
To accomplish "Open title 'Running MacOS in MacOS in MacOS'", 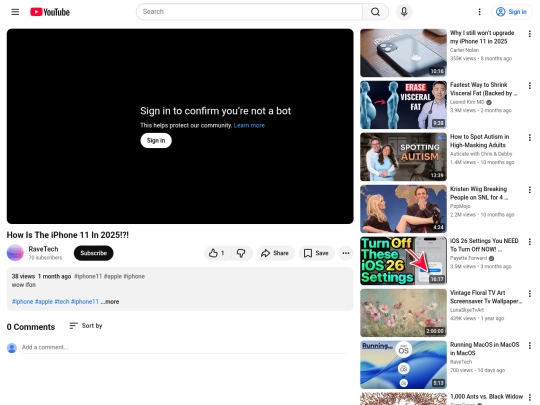I will [x=484, y=349].
